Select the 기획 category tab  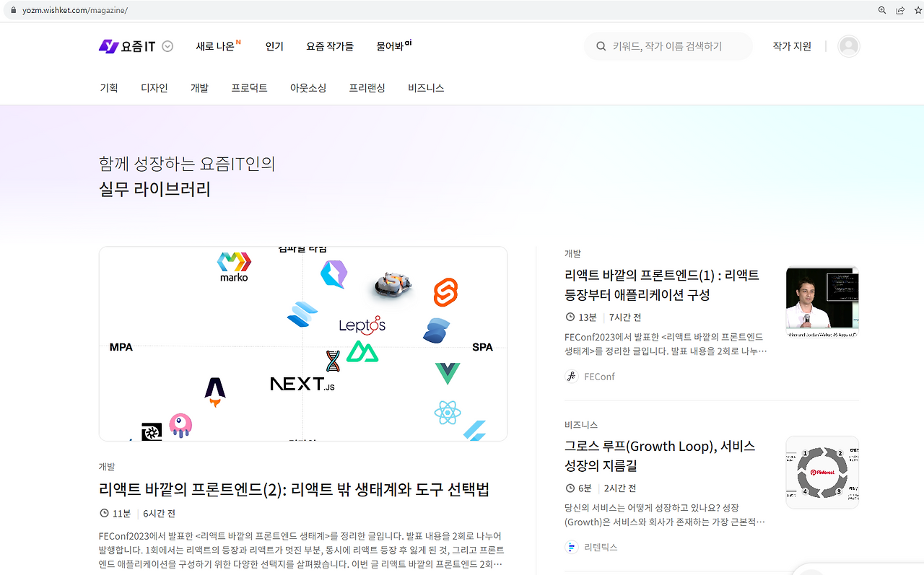coord(109,88)
